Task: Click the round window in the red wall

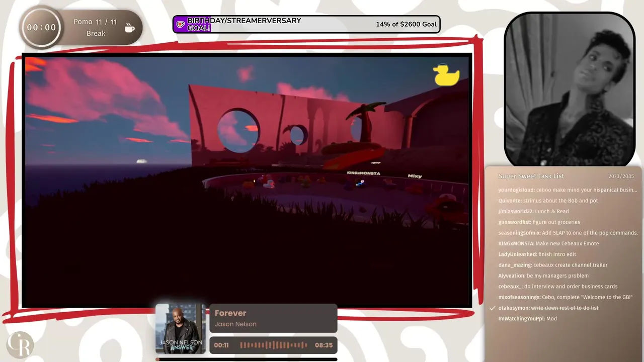Action: (238, 130)
